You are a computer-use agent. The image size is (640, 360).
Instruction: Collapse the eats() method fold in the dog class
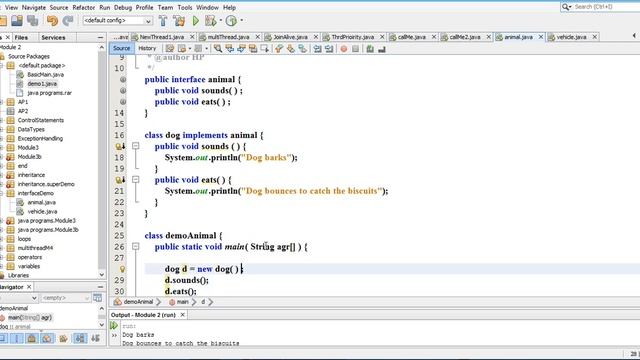tap(136, 180)
